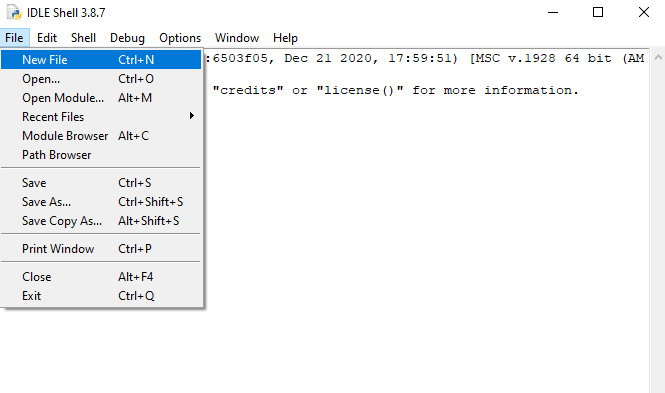Choose Close from the File menu
The height and width of the screenshot is (393, 665).
(x=101, y=277)
